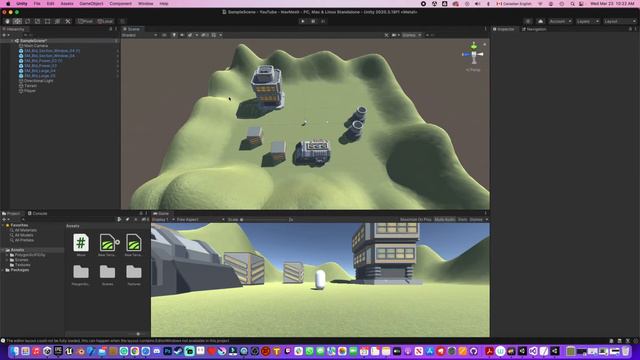Select the Scale tool in toolbar
This screenshot has width=640, height=360.
pyautogui.click(x=38, y=21)
